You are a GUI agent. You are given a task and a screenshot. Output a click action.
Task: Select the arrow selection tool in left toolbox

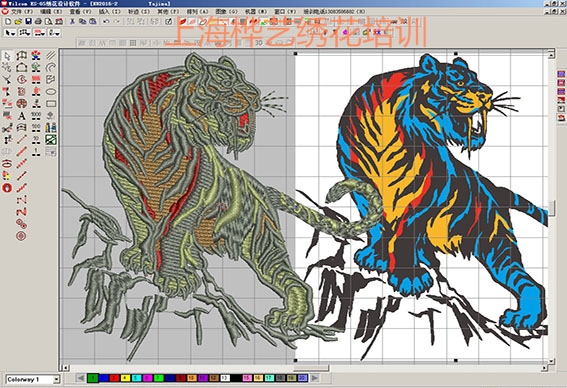(7, 56)
